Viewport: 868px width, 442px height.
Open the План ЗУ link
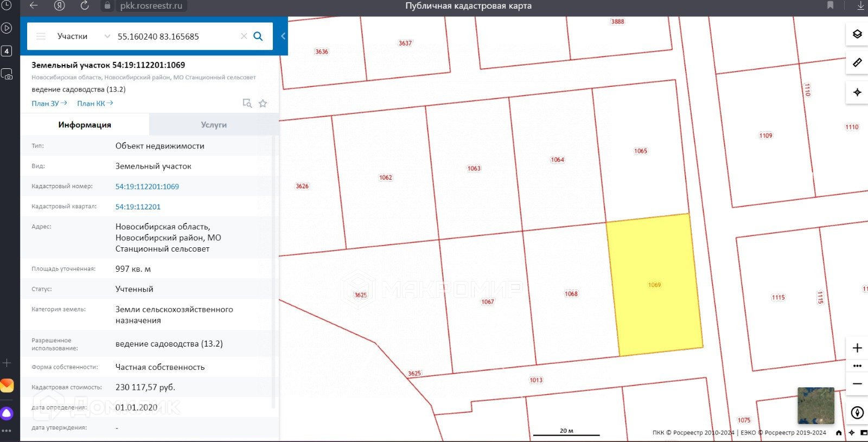click(x=49, y=104)
